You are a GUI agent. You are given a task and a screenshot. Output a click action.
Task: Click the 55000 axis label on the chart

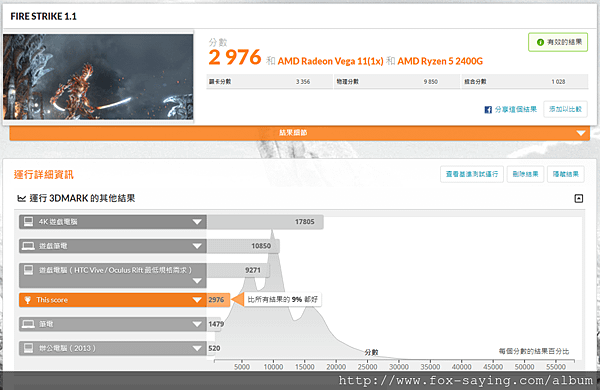556,367
